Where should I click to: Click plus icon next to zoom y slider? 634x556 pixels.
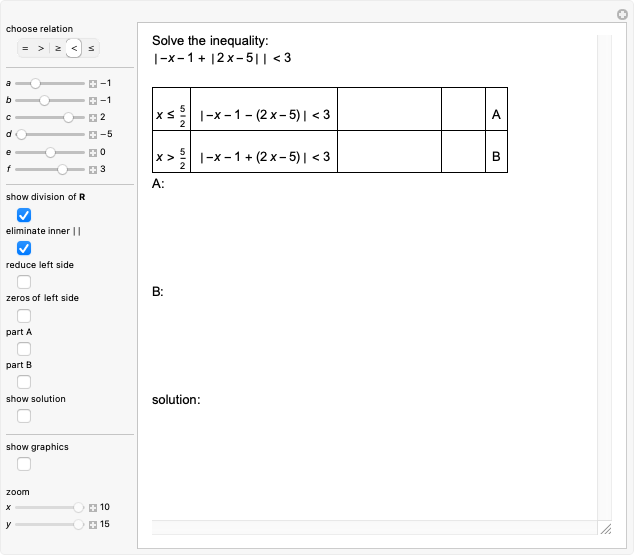point(93,524)
